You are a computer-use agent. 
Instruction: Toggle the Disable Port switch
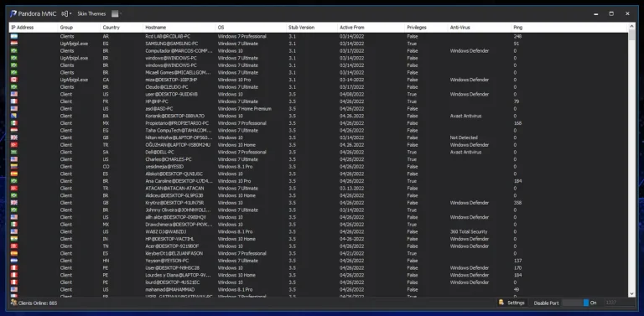(x=575, y=303)
